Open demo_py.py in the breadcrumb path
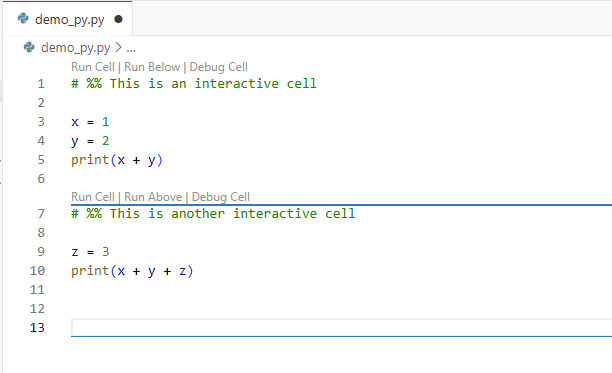The width and height of the screenshot is (612, 373). click(75, 48)
